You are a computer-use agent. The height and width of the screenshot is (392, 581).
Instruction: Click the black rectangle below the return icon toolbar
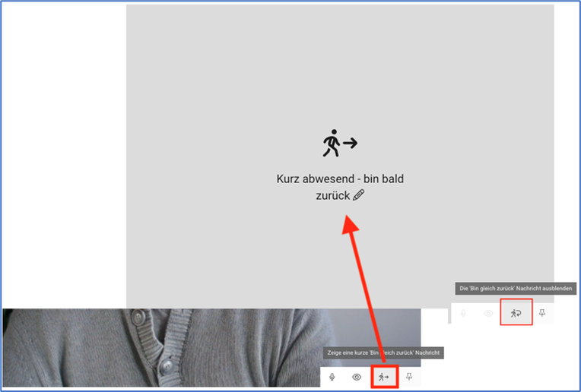513,357
